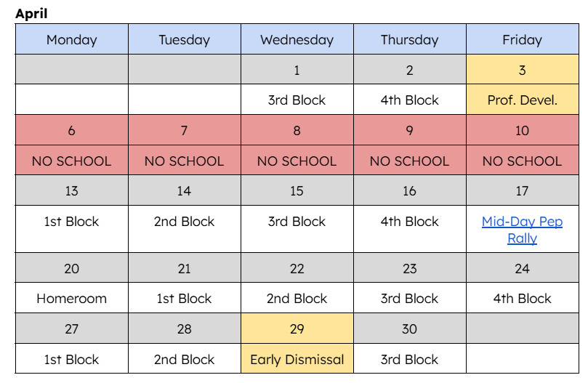Click the yellow Prof. Devel. cell

[x=522, y=100]
